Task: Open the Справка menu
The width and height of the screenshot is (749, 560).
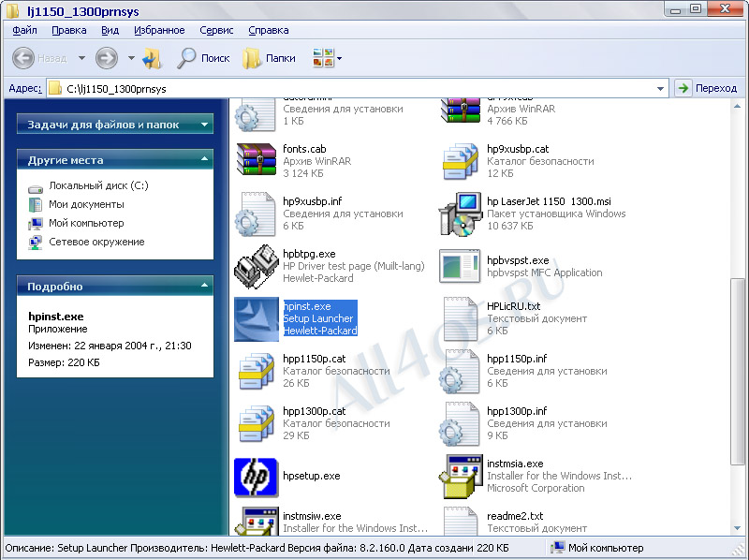Action: click(269, 30)
